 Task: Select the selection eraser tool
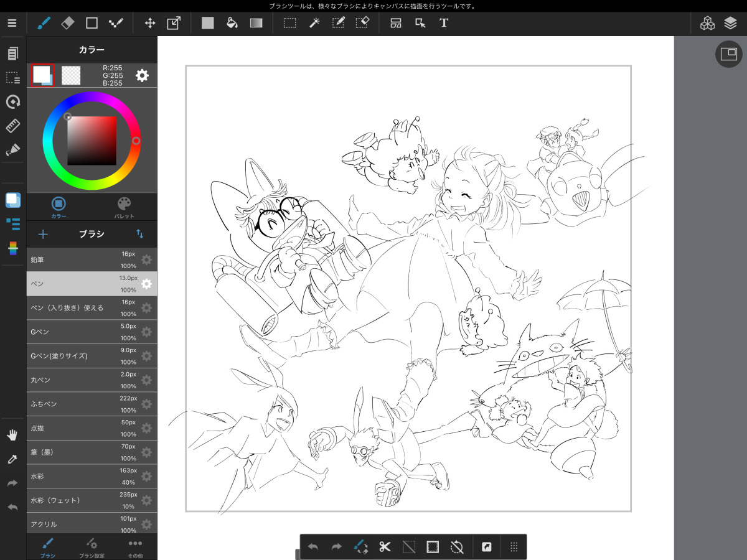[362, 23]
